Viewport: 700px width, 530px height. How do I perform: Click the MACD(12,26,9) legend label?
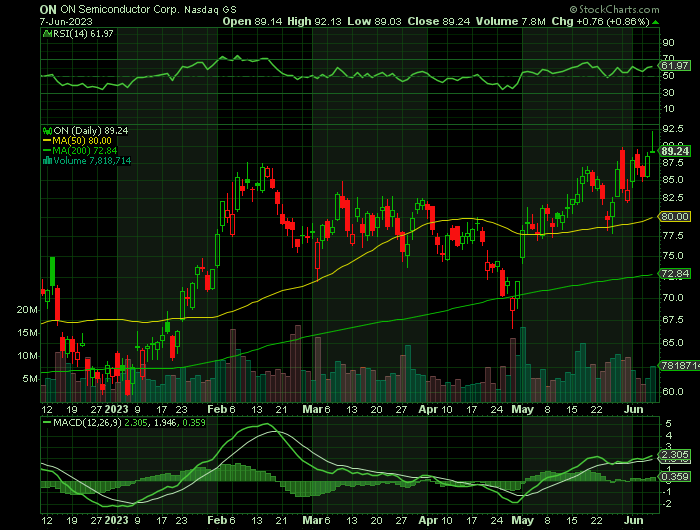coord(87,422)
